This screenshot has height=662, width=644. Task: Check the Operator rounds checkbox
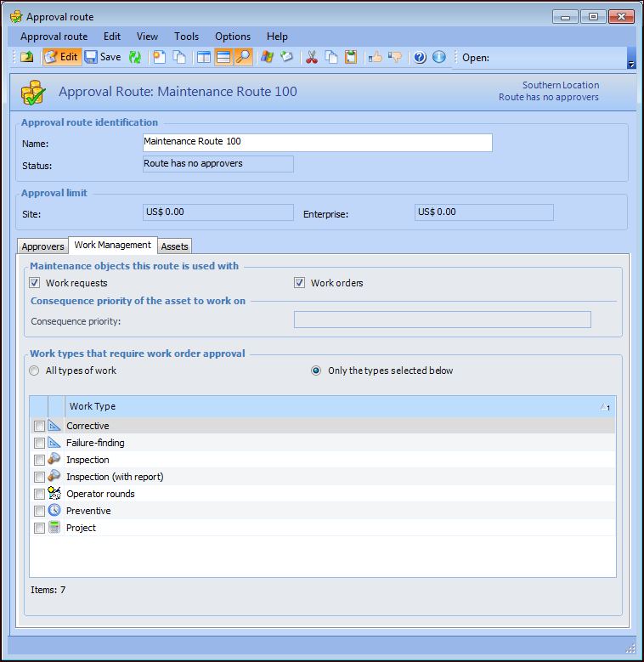[39, 494]
